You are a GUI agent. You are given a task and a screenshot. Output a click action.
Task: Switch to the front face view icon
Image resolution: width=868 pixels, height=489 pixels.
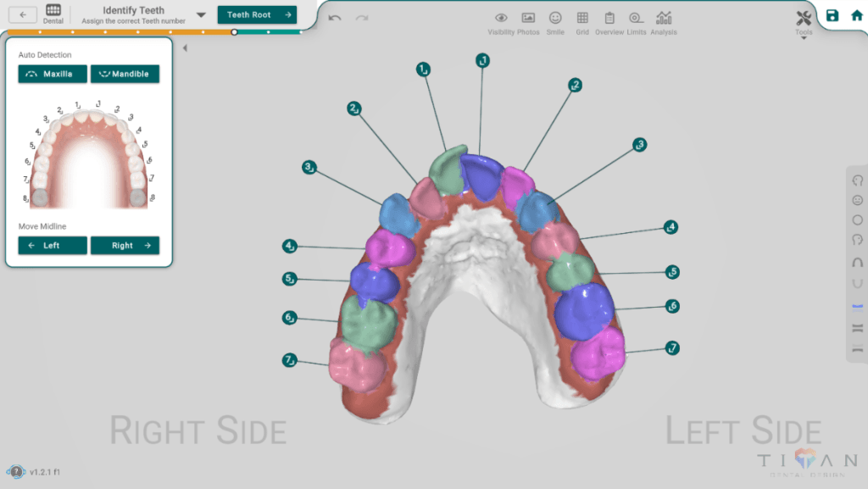pos(858,200)
